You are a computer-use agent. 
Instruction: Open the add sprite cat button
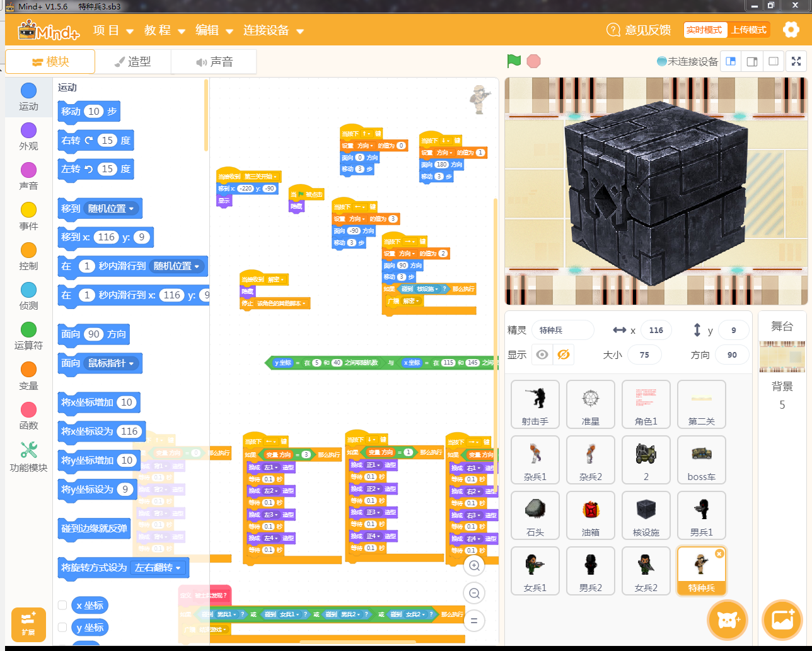click(x=728, y=620)
